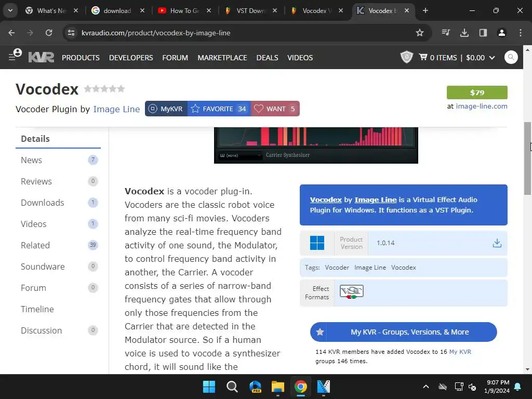This screenshot has width=532, height=399.
Task: Select the Details sidebar tab
Action: coord(58,139)
